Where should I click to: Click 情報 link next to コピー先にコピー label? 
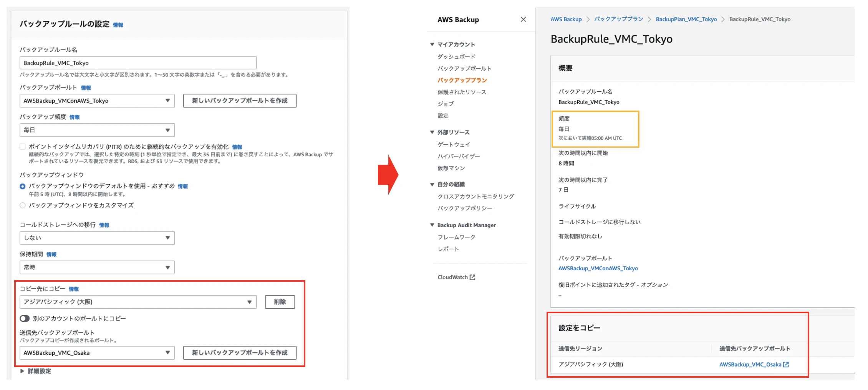(74, 289)
